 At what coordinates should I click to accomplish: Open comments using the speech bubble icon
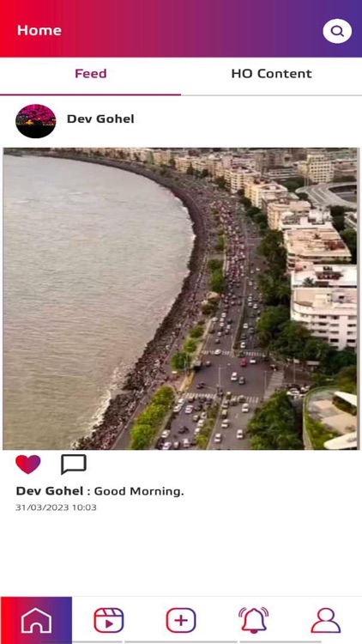point(74,465)
